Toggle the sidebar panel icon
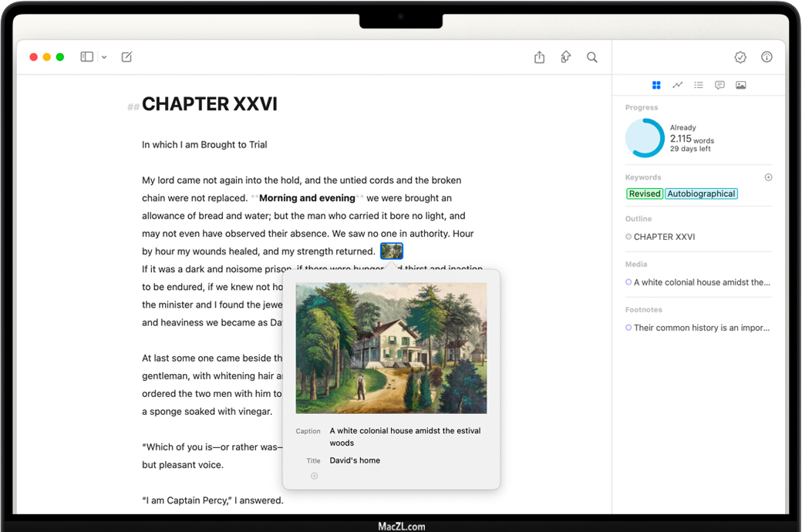Image resolution: width=802 pixels, height=532 pixels. click(87, 57)
